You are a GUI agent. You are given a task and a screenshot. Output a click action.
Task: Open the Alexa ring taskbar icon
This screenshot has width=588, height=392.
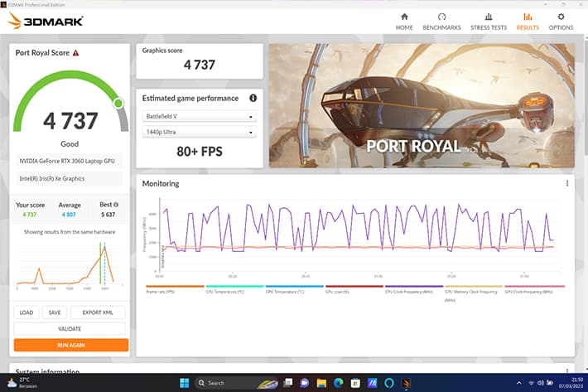click(389, 383)
